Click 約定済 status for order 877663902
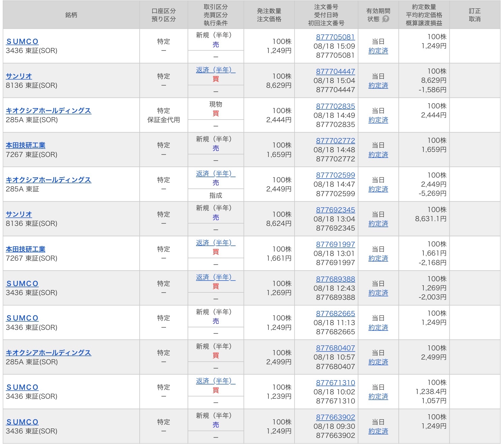This screenshot has width=504, height=444. pos(378,431)
